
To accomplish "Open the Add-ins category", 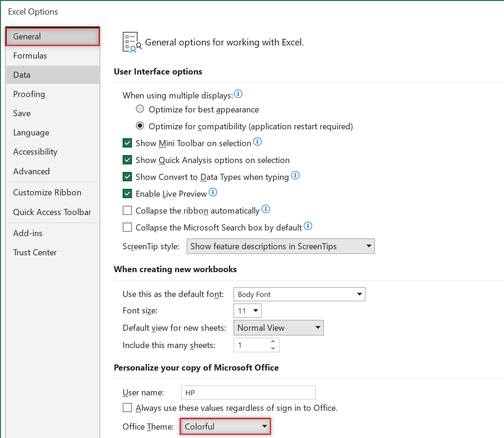I will pyautogui.click(x=52, y=233).
